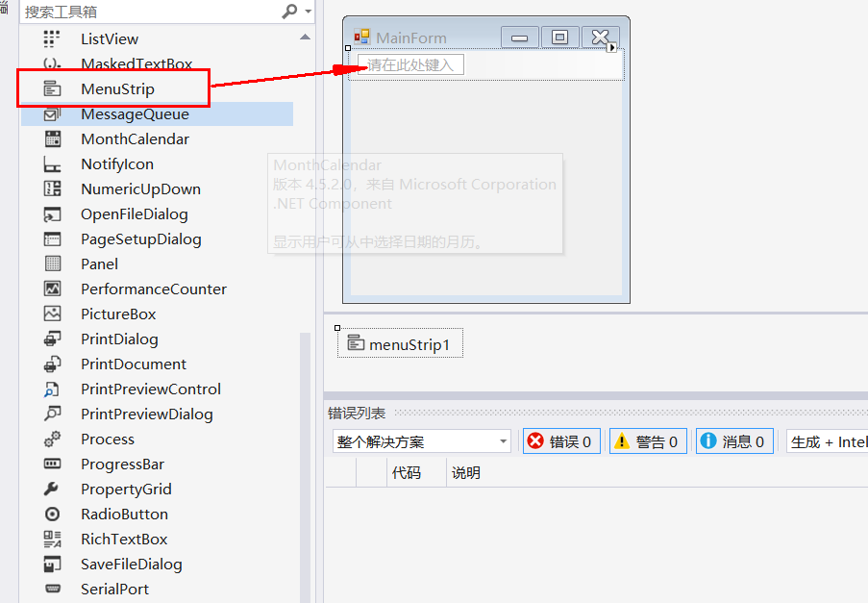Expand the MenuStrip smart tag arrow
Image resolution: width=868 pixels, height=603 pixels.
613,45
